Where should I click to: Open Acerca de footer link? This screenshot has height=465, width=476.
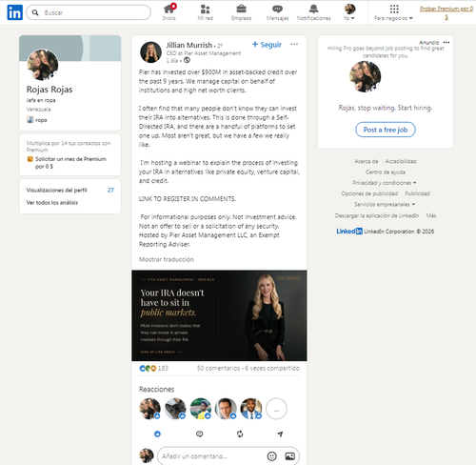367,161
